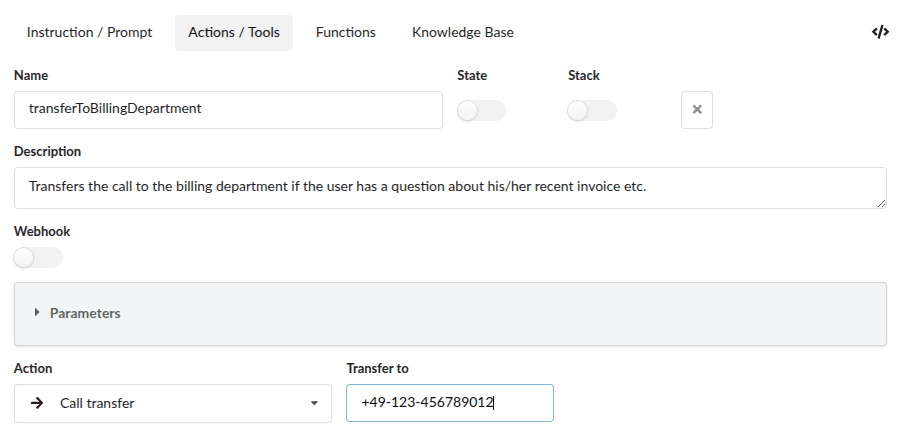
Task: Remove the action with the X button
Action: (x=697, y=110)
